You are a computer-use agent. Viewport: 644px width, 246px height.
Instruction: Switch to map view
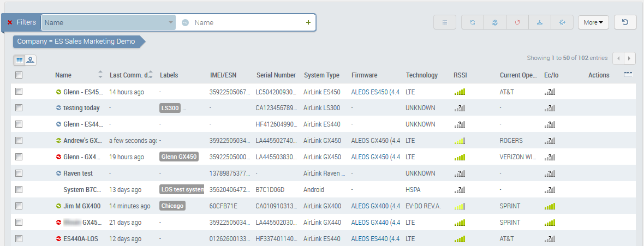click(31, 60)
